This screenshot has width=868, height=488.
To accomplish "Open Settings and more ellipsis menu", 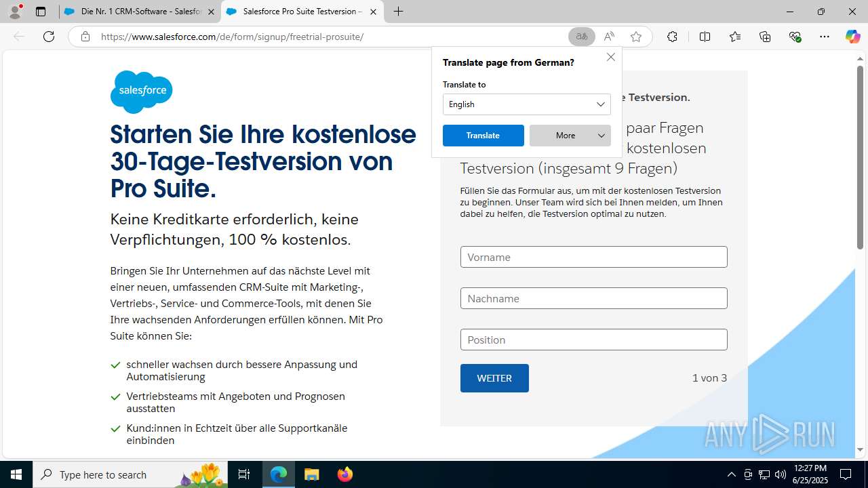I will tap(825, 37).
